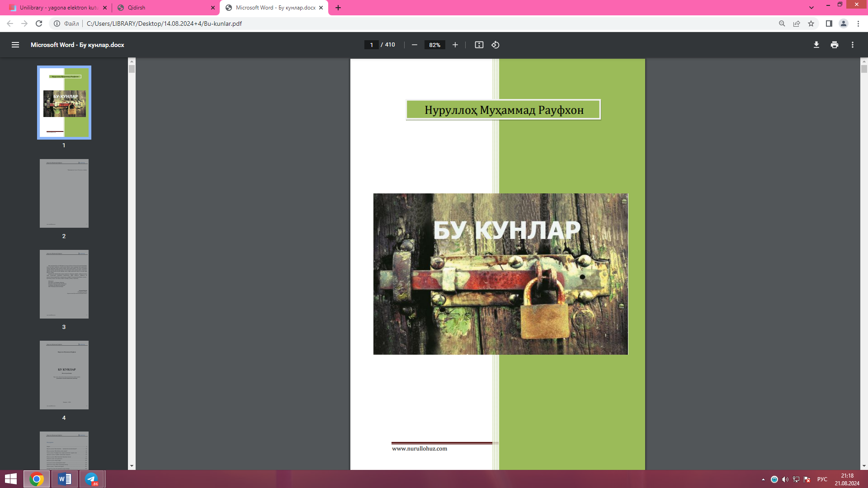
Task: Select page 3 thumbnail in the sidebar
Action: pyautogui.click(x=64, y=284)
